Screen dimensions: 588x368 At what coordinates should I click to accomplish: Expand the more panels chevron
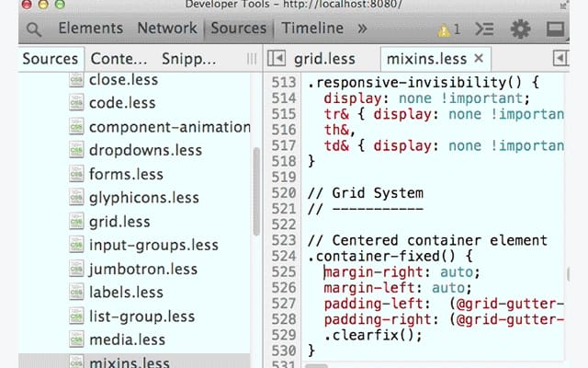pos(362,29)
